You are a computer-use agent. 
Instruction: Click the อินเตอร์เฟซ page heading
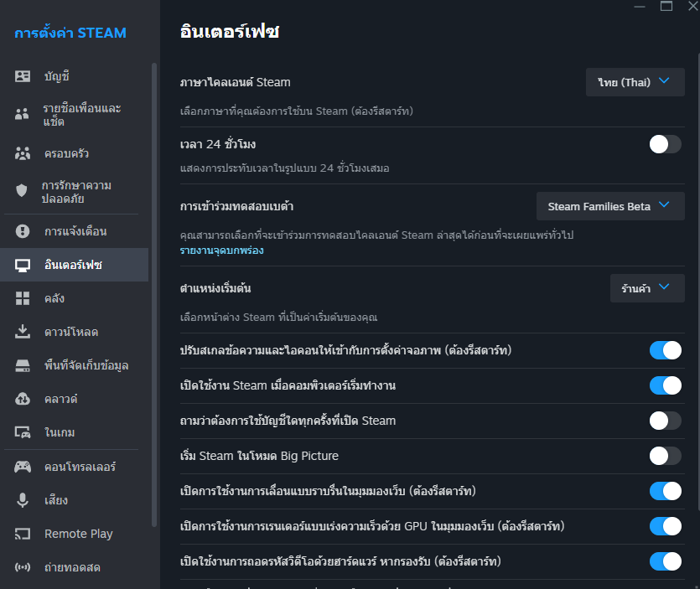tap(230, 32)
